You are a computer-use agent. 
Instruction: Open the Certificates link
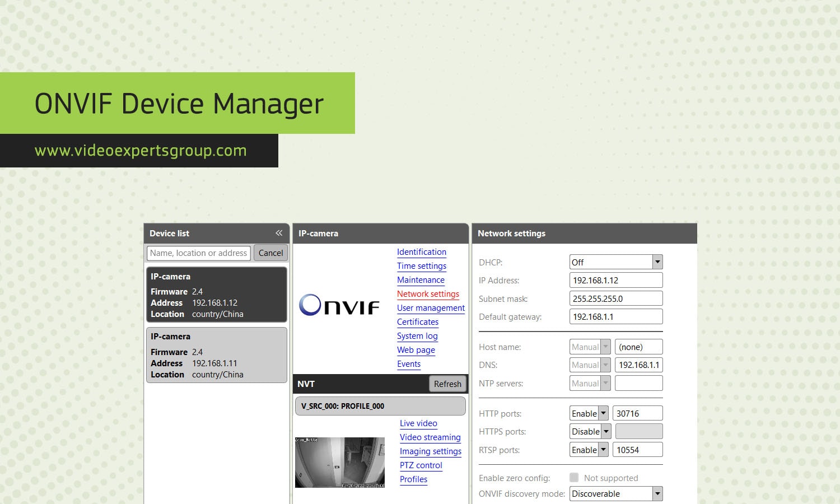418,322
